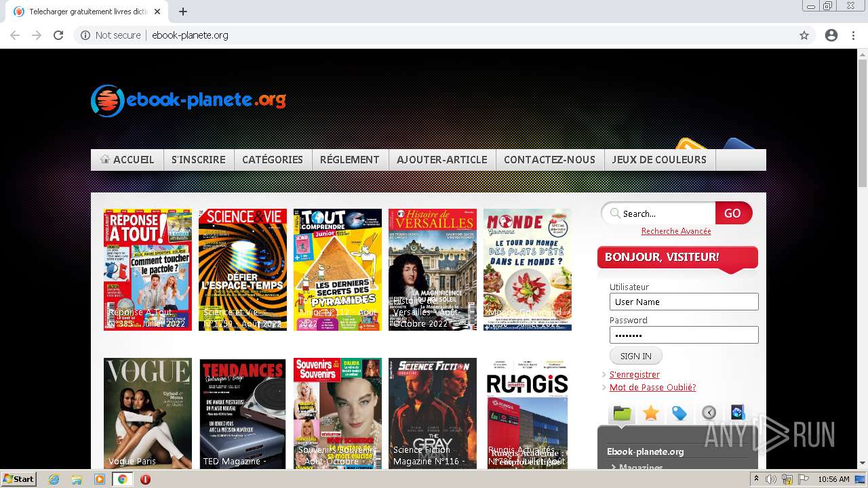Open the Chrome profile avatar menu

pyautogui.click(x=831, y=35)
